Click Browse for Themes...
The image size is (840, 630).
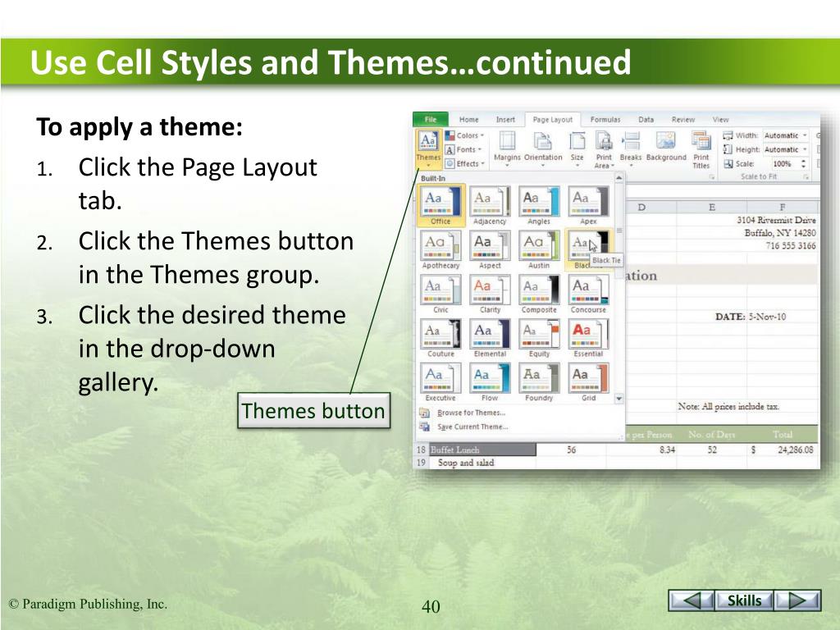(x=463, y=413)
